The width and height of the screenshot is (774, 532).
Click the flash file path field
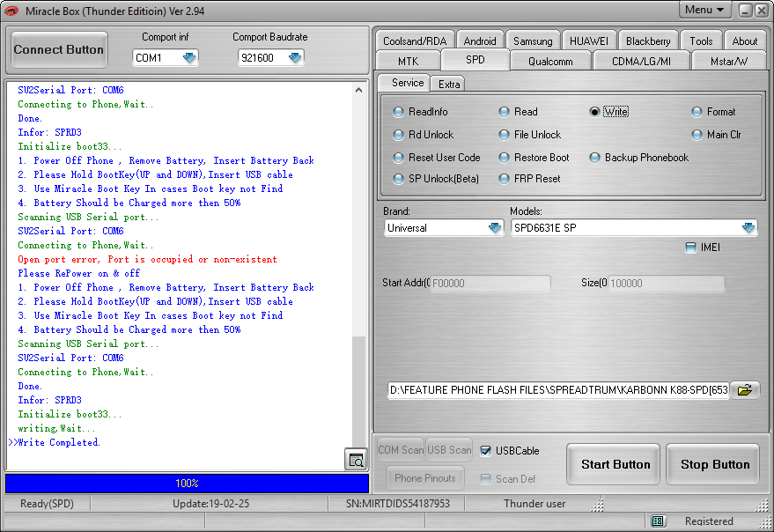coord(559,390)
